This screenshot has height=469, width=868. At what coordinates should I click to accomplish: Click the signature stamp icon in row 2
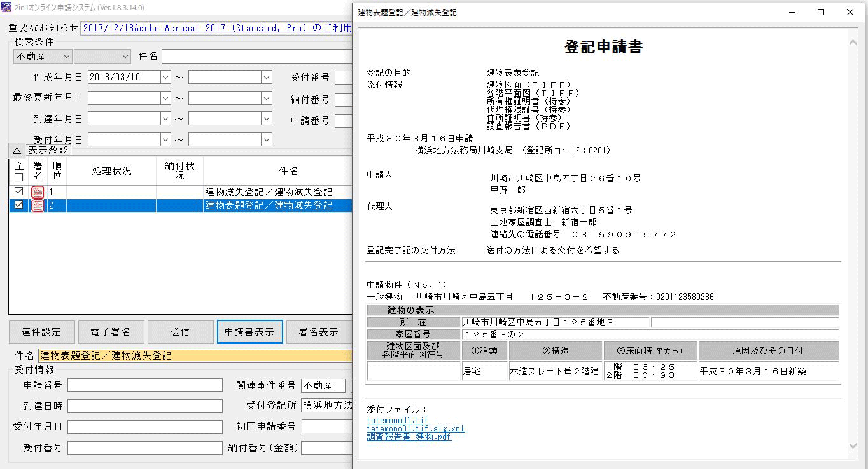coord(38,206)
